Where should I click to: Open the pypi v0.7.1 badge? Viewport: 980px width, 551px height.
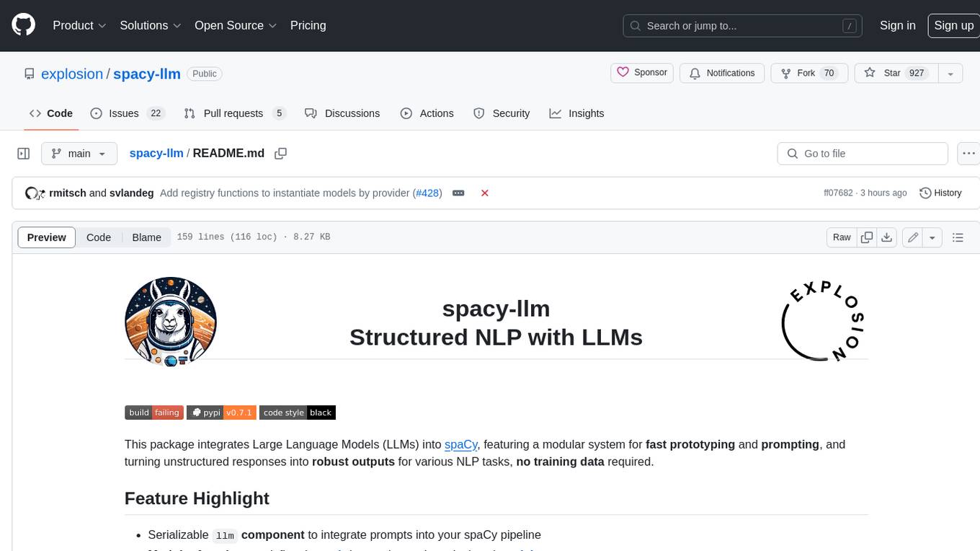(221, 413)
